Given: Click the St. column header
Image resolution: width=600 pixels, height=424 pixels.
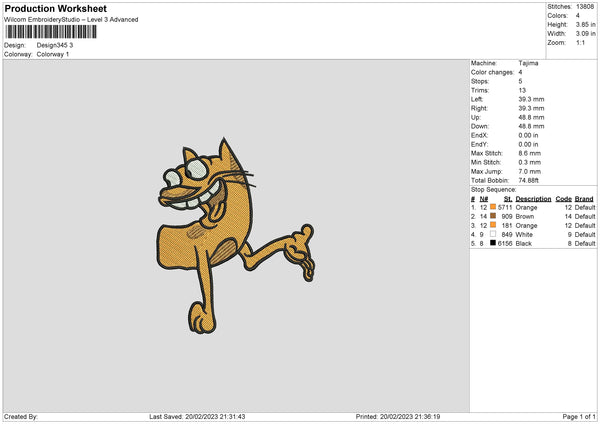Looking at the screenshot, I should tap(508, 199).
